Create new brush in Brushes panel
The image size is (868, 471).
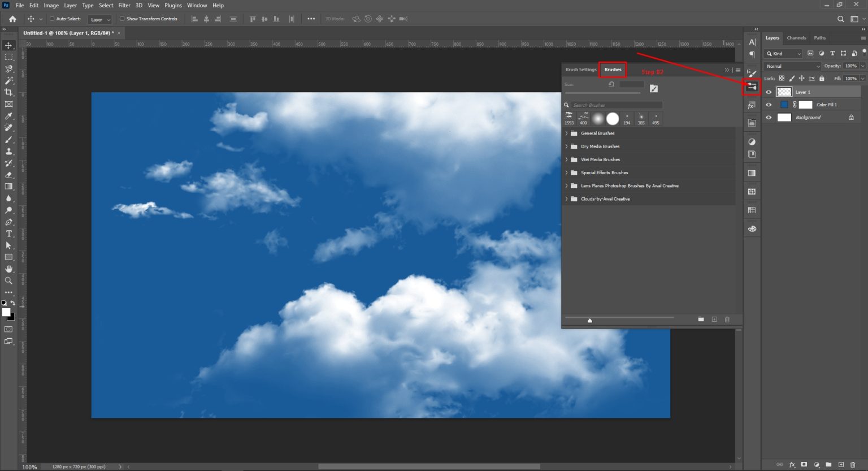[x=714, y=319]
